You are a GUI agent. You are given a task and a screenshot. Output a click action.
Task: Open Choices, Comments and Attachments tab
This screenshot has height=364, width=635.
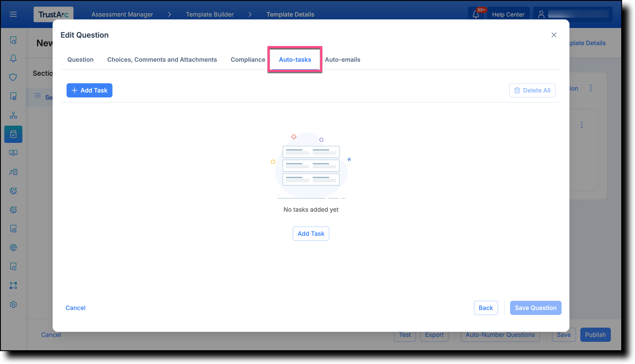click(162, 60)
